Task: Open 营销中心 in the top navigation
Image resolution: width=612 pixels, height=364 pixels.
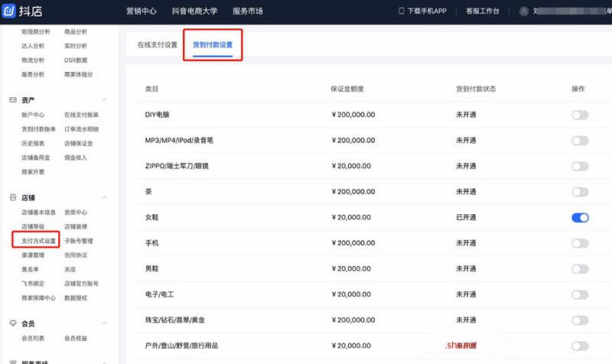Action: click(x=142, y=11)
